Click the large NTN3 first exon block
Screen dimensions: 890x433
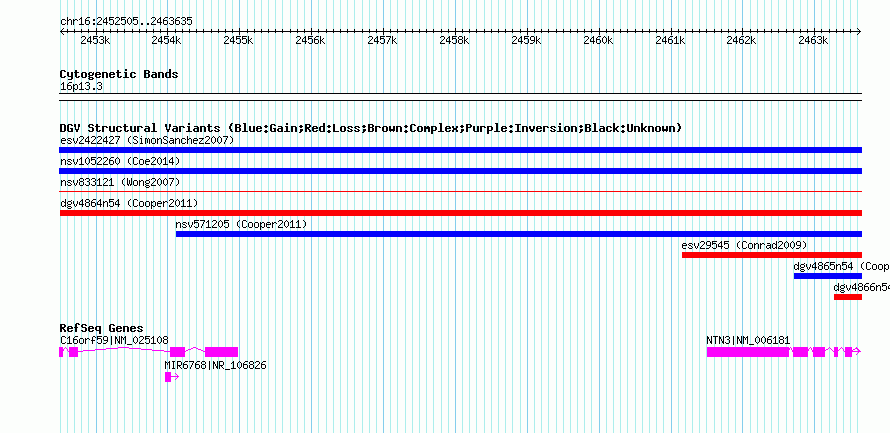pos(748,352)
